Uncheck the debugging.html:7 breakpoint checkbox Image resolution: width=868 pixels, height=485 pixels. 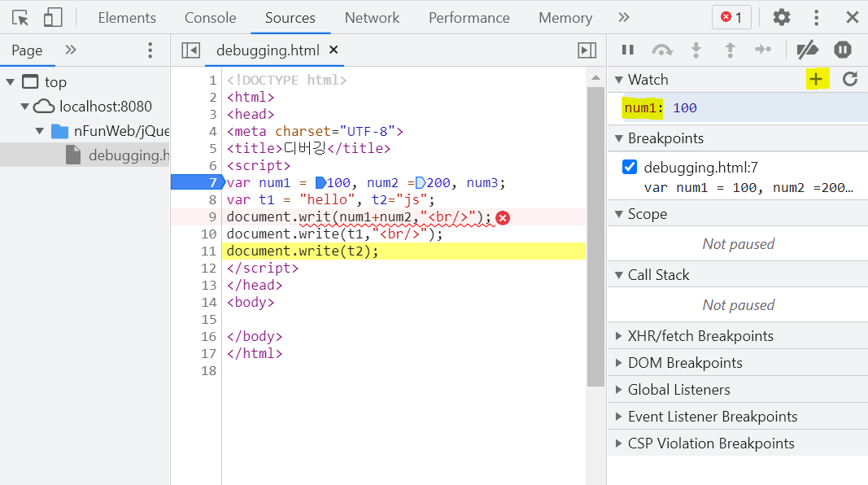(630, 167)
